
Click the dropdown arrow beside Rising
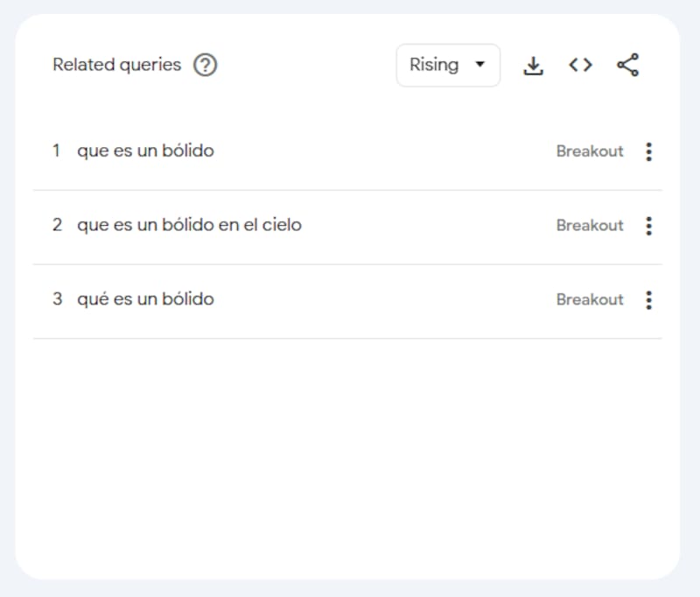pyautogui.click(x=479, y=65)
